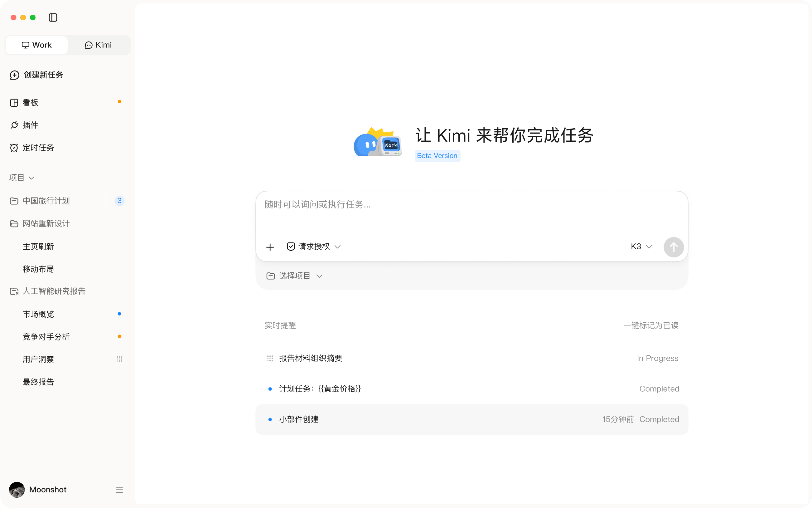
Task: Click the Beta Version badge
Action: pos(437,156)
